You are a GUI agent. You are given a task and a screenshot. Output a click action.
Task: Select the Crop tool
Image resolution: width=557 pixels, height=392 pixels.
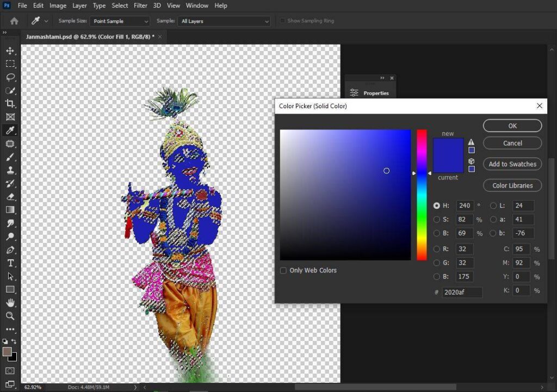click(x=10, y=103)
